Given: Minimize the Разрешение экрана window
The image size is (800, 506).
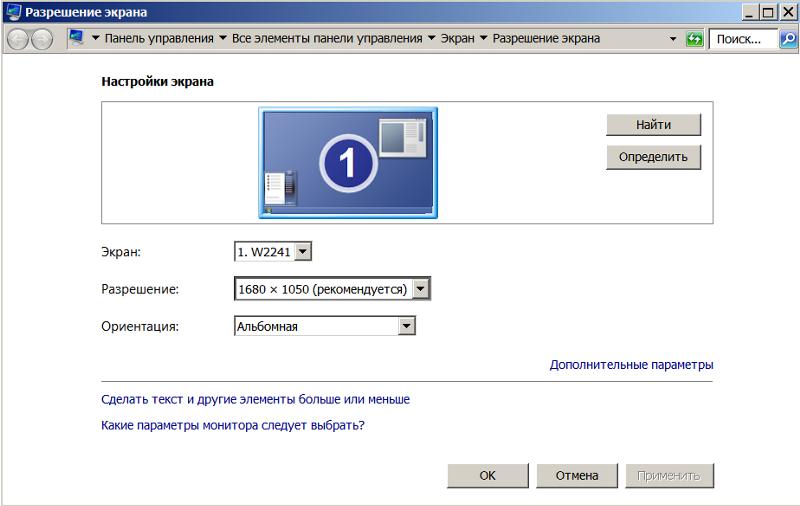Looking at the screenshot, I should click(749, 12).
